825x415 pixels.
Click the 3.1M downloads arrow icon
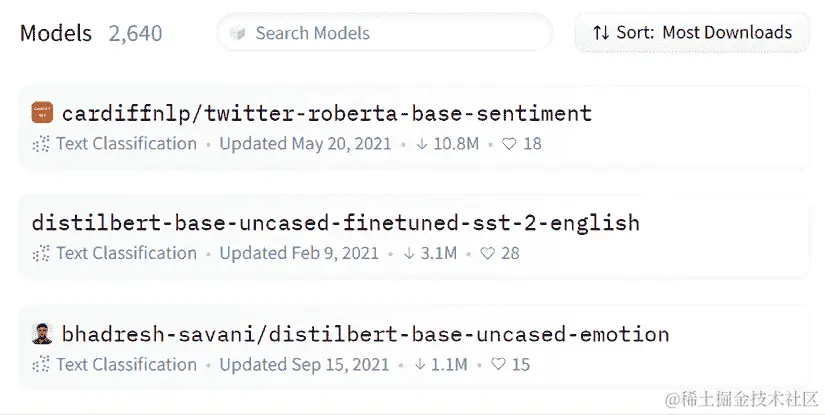point(409,254)
